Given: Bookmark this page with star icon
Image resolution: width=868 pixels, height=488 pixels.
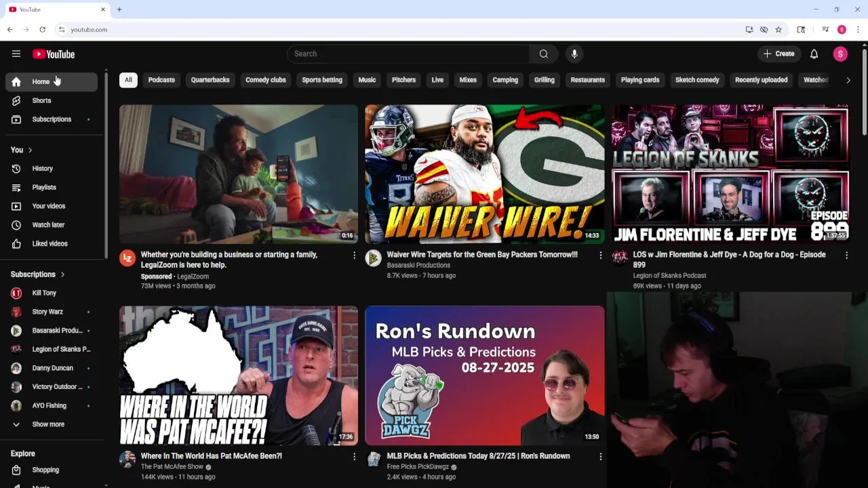Looking at the screenshot, I should click(x=778, y=30).
